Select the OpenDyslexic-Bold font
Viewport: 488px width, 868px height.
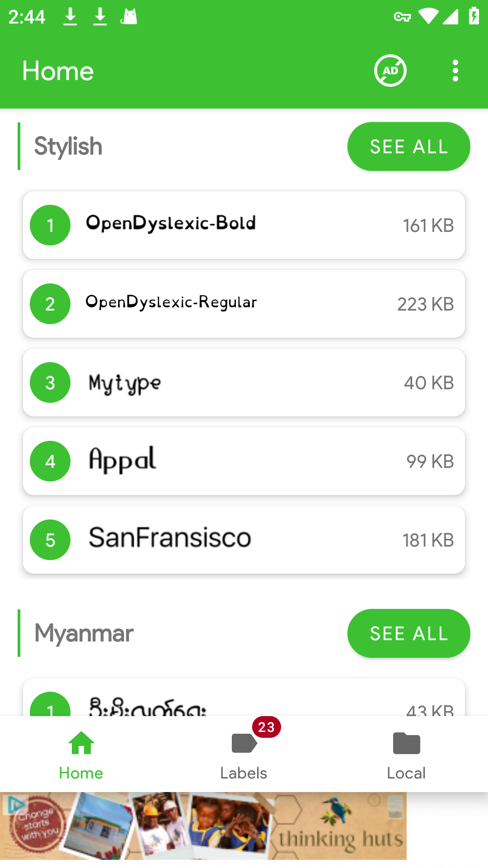(x=244, y=225)
